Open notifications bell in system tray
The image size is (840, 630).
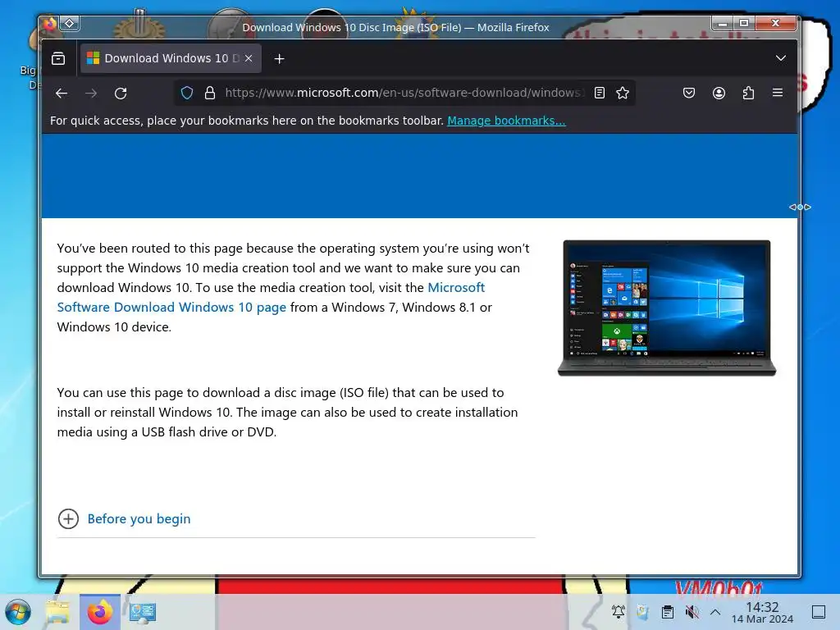pos(619,612)
